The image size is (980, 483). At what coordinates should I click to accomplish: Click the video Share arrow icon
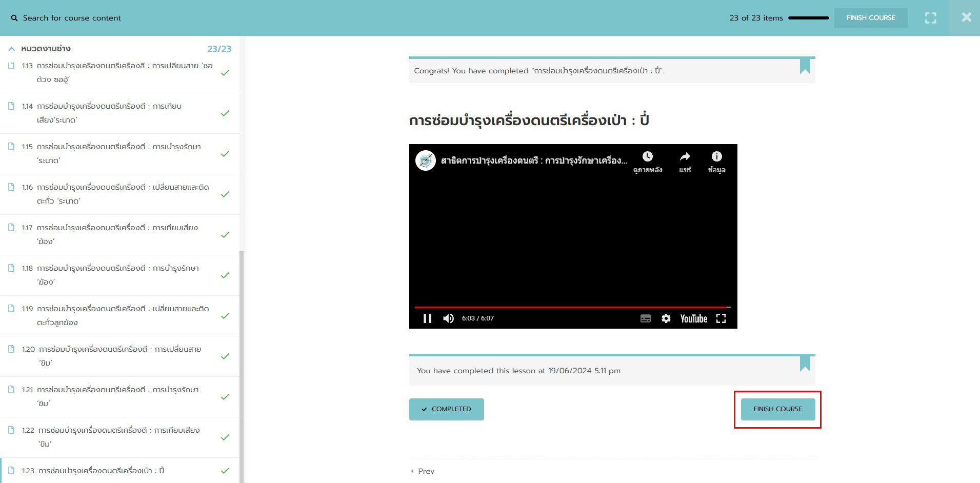click(x=685, y=157)
